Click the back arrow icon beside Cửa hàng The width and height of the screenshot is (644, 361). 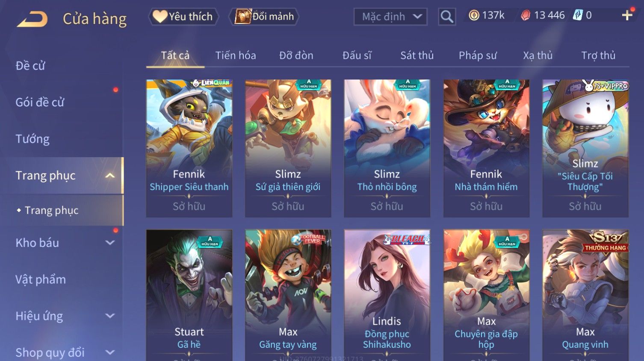click(32, 19)
